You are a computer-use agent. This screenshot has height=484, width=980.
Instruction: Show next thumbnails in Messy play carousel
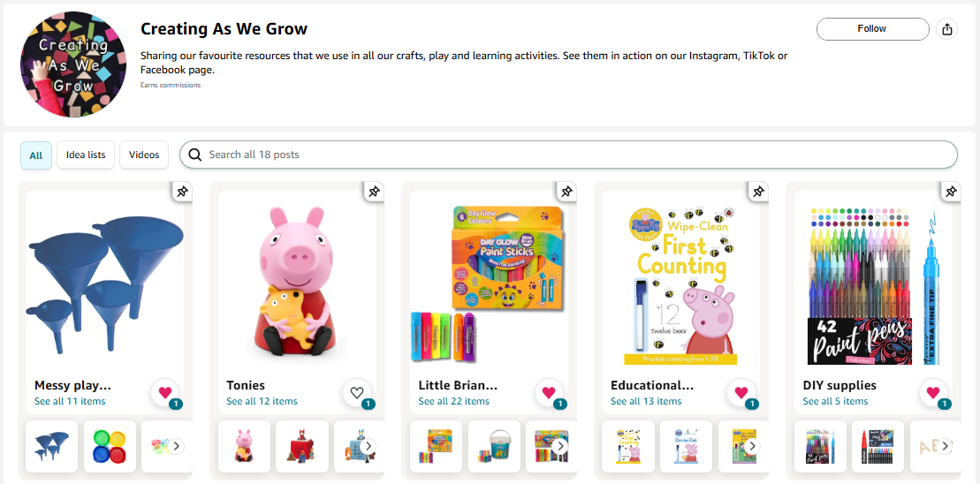pos(176,446)
